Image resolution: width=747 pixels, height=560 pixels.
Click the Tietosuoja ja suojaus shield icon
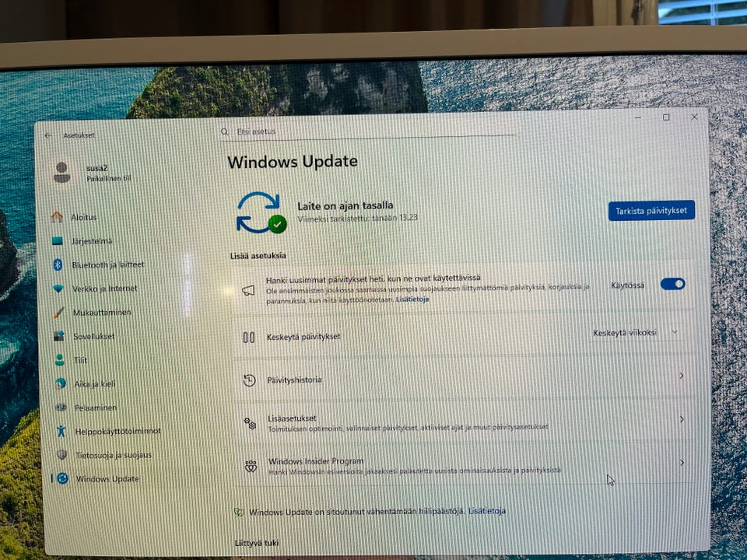click(62, 455)
